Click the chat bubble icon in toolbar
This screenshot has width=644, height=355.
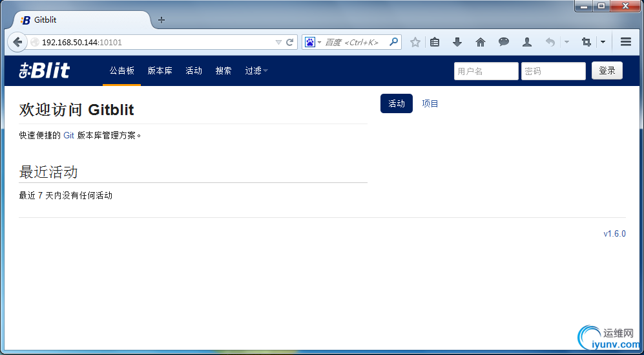click(504, 41)
